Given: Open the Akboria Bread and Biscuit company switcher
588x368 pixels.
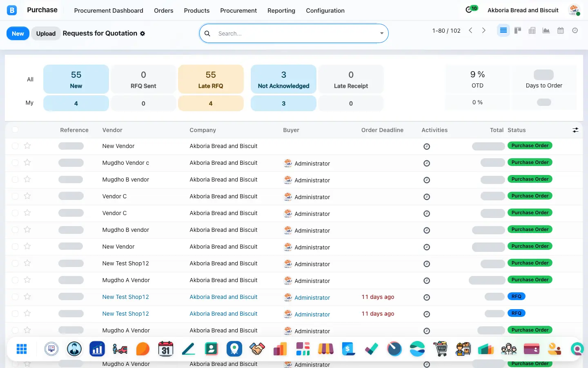Looking at the screenshot, I should point(523,10).
